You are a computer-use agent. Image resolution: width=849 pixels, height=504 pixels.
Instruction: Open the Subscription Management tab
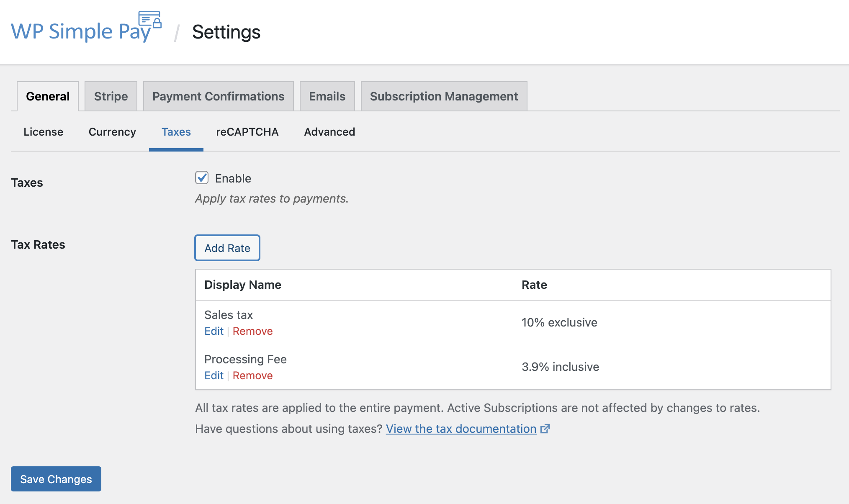(444, 96)
